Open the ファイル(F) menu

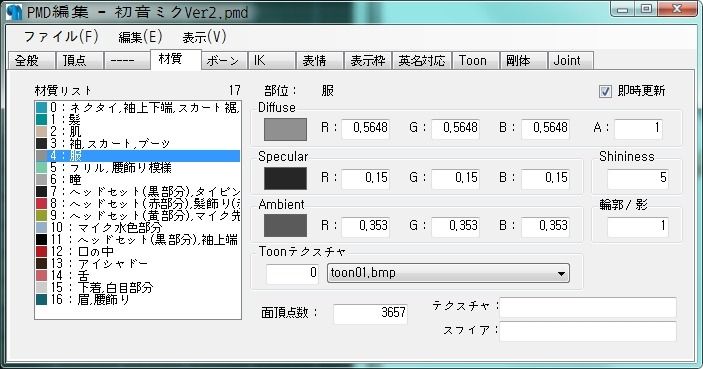61,37
